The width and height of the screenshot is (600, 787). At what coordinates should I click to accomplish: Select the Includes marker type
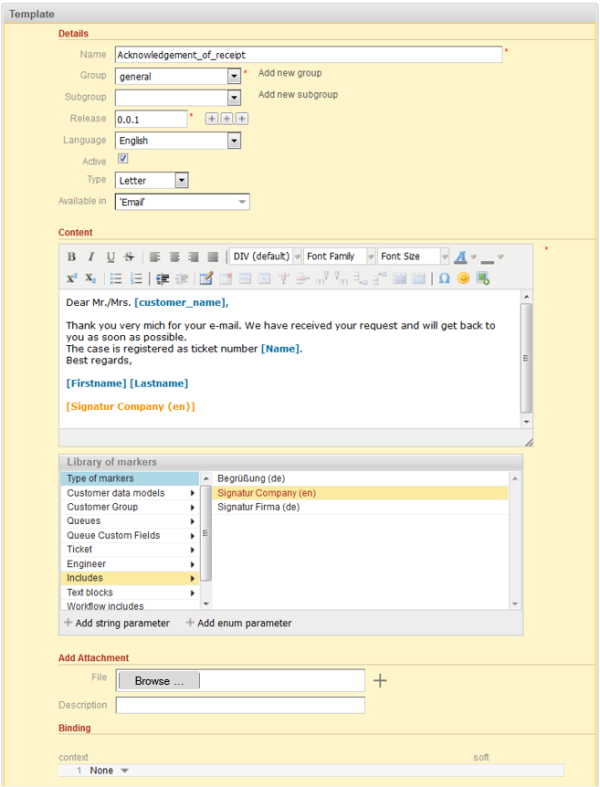tap(130, 578)
